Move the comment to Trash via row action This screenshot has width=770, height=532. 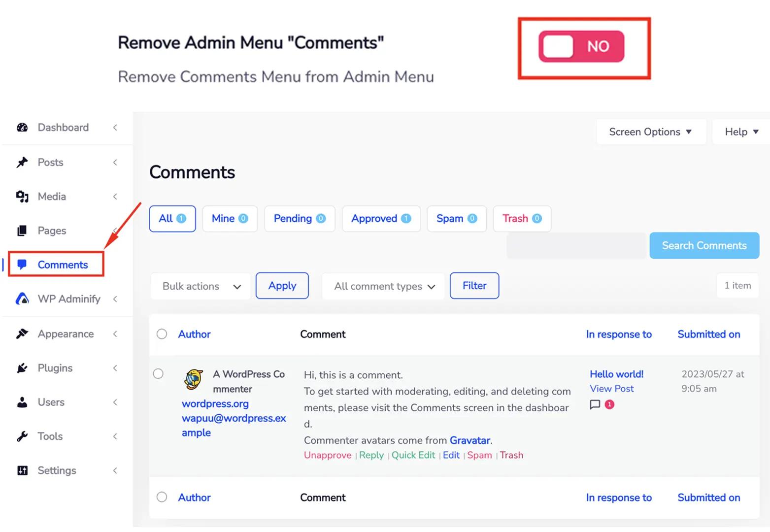511,455
